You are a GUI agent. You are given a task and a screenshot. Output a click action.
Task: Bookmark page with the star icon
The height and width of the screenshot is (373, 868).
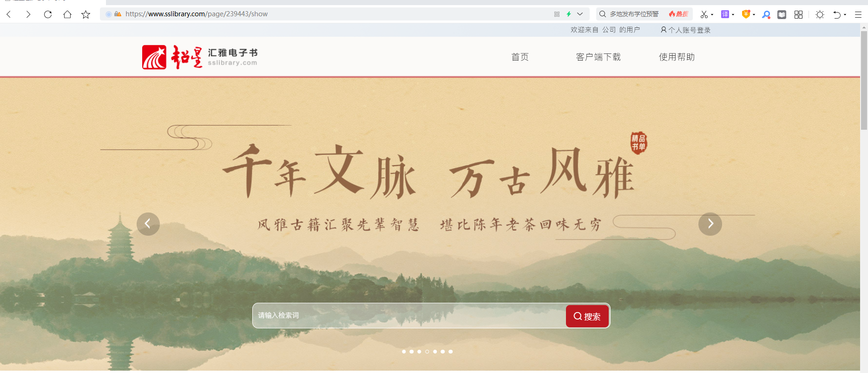pyautogui.click(x=85, y=14)
